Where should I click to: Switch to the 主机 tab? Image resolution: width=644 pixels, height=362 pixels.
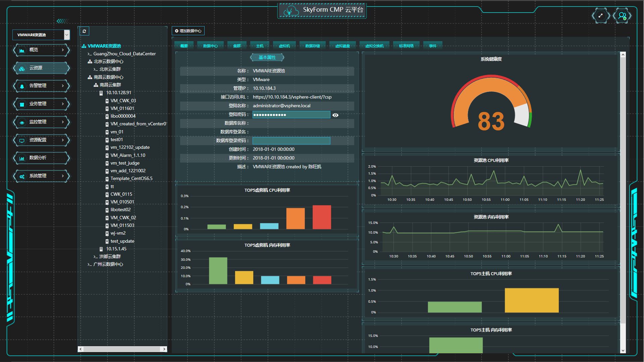click(x=260, y=46)
